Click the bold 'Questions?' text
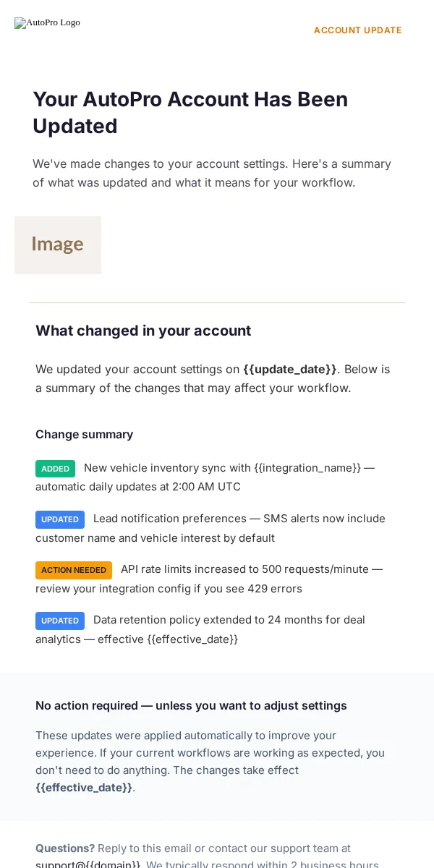 tap(65, 848)
